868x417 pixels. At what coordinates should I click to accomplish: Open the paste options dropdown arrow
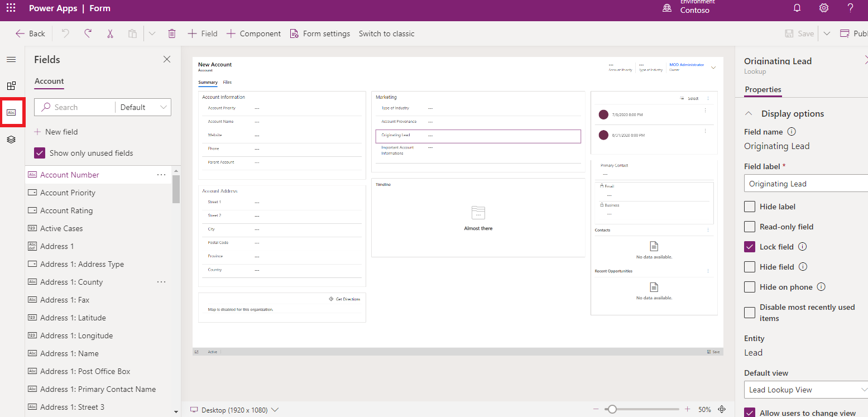coord(152,33)
